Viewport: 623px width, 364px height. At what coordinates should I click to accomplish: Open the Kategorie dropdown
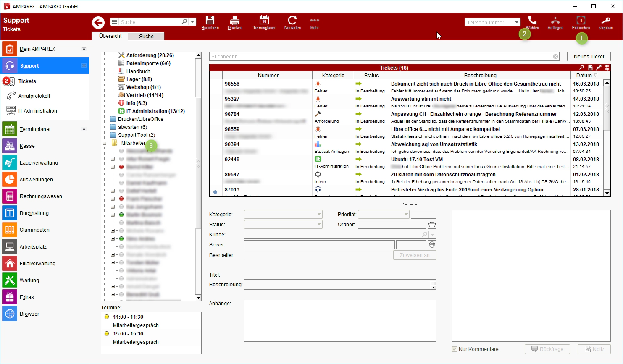319,215
